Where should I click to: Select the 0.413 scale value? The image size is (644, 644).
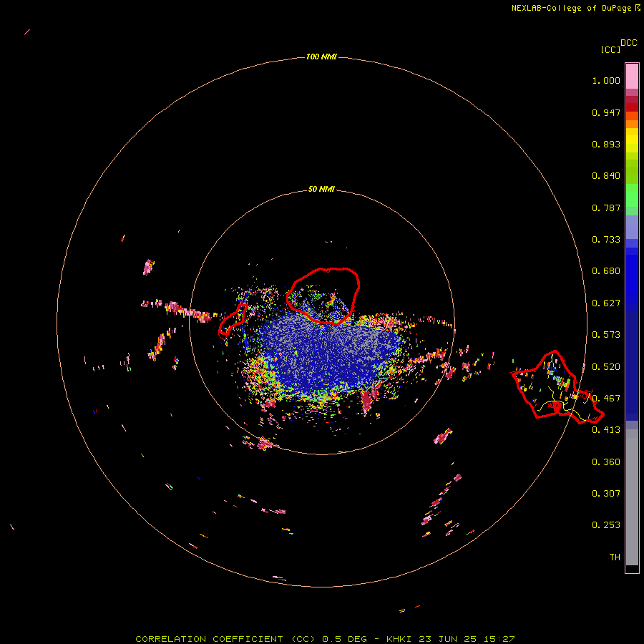click(606, 430)
